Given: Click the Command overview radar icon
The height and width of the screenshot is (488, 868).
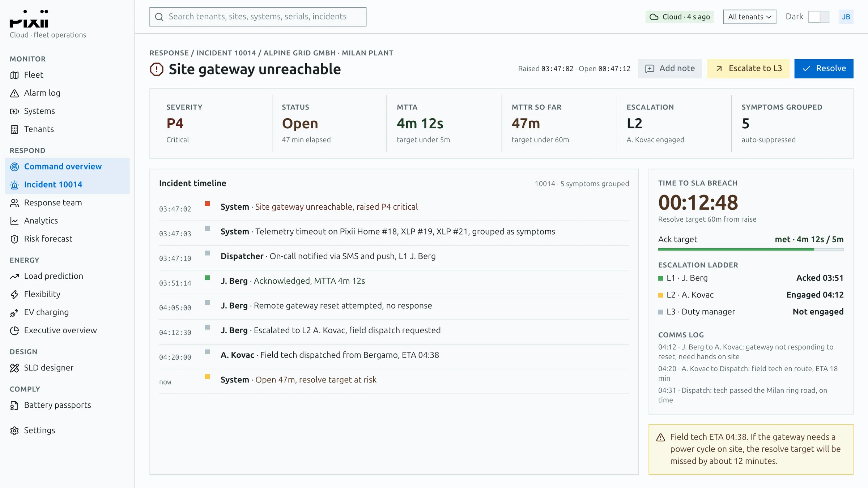Looking at the screenshot, I should point(14,167).
